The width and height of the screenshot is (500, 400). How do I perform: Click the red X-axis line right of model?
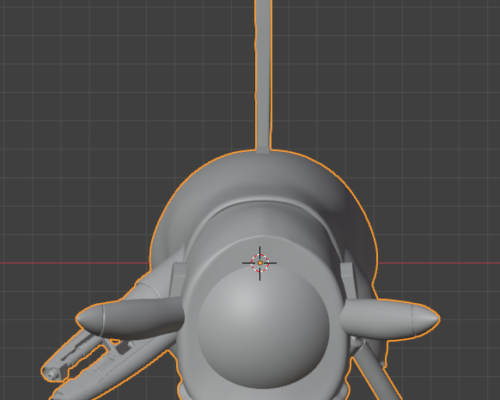click(439, 263)
